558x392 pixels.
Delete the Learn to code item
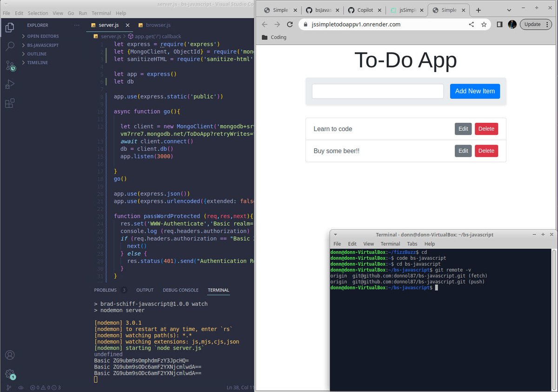[x=486, y=129]
